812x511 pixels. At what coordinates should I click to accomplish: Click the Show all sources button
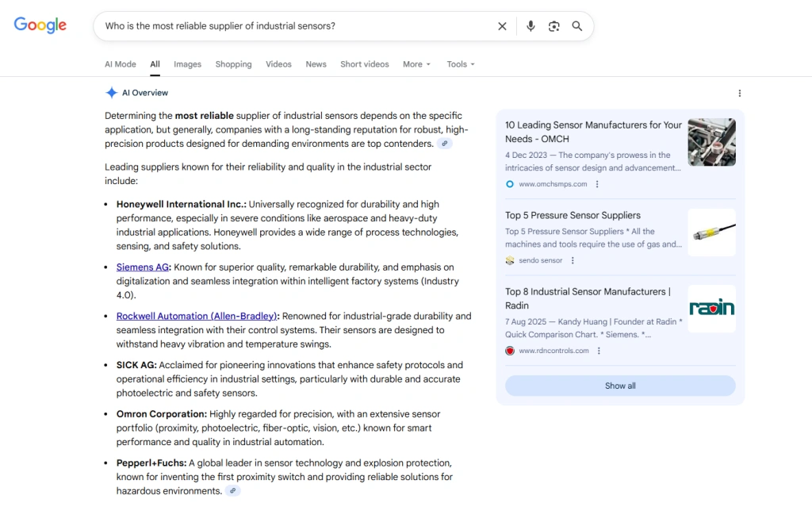click(x=620, y=386)
